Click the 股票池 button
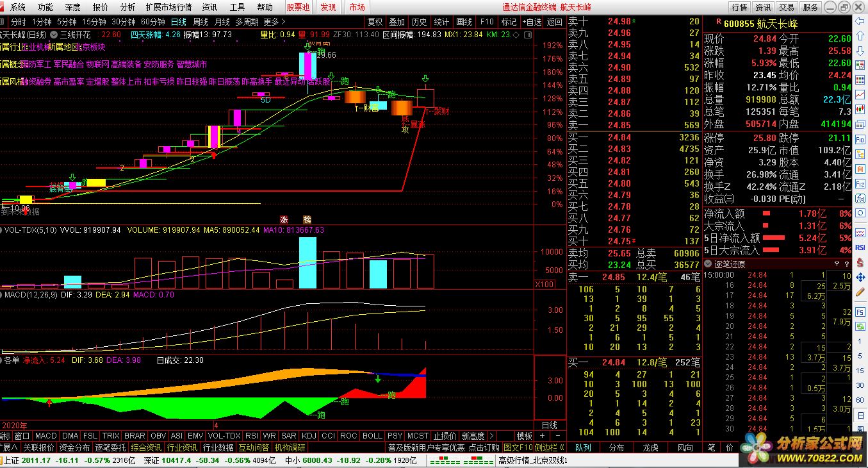This screenshot has width=868, height=468. click(298, 7)
